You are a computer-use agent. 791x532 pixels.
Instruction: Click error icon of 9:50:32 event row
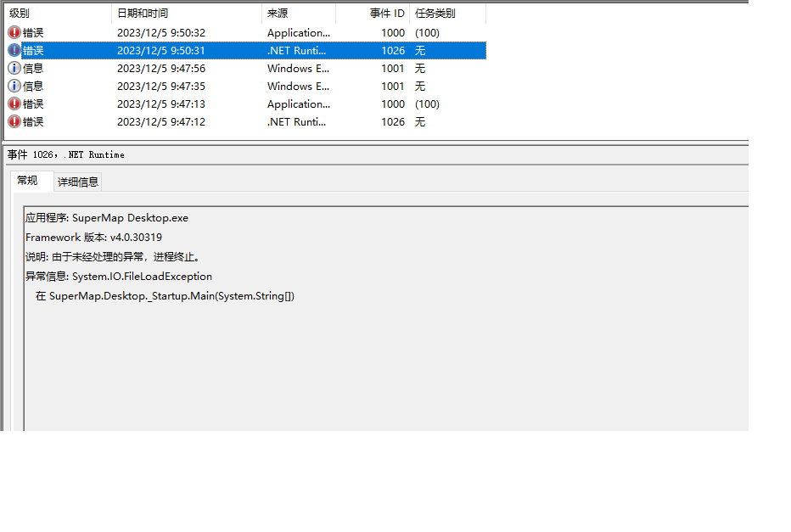click(14, 33)
